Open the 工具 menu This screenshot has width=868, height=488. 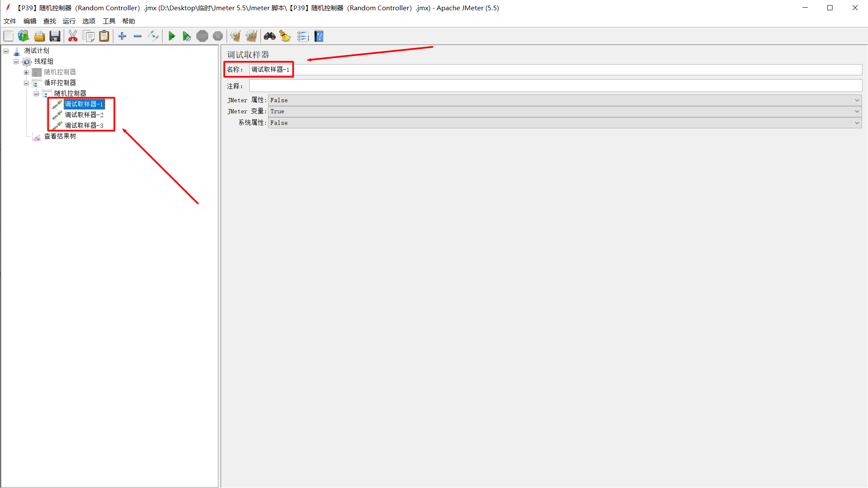pos(109,21)
